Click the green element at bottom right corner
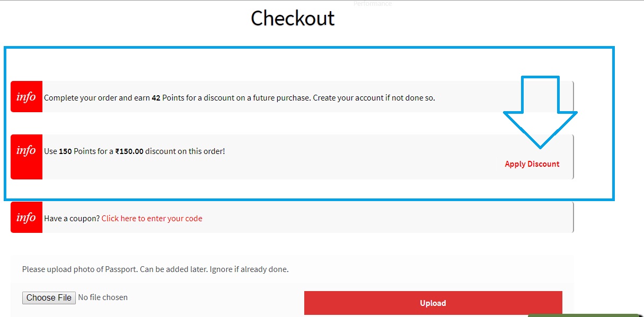Viewport: 644px width, 317px height. tap(586, 315)
